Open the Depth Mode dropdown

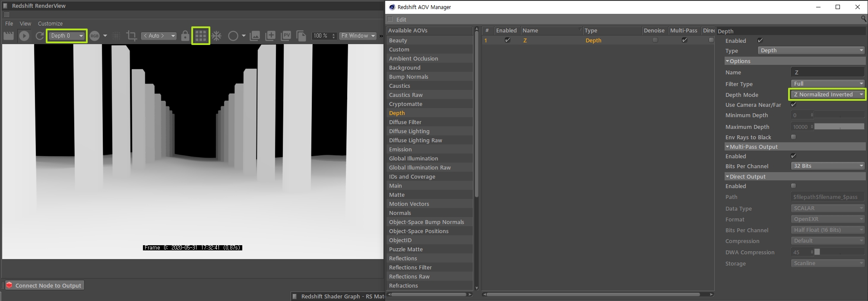point(827,94)
